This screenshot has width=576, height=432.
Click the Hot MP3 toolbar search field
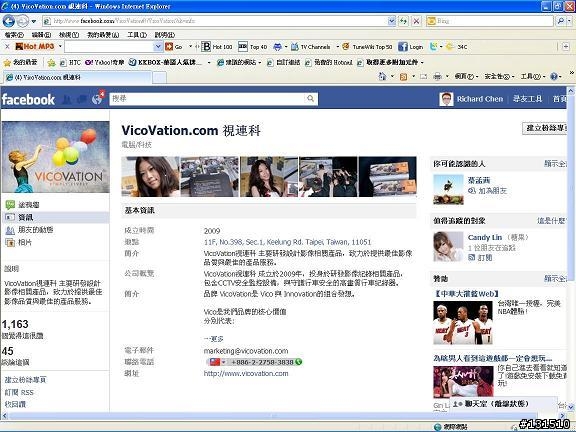(x=109, y=47)
